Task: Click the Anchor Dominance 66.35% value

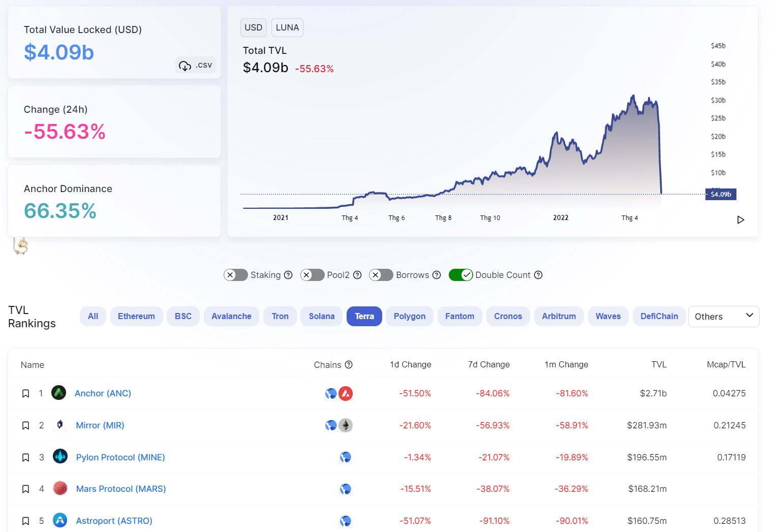Action: (x=60, y=211)
